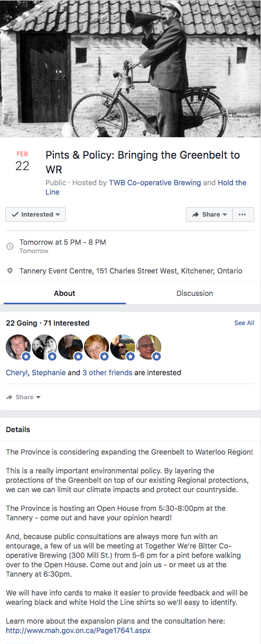Switch to the Discussion tab
This screenshot has height=644, width=261.
195,293
